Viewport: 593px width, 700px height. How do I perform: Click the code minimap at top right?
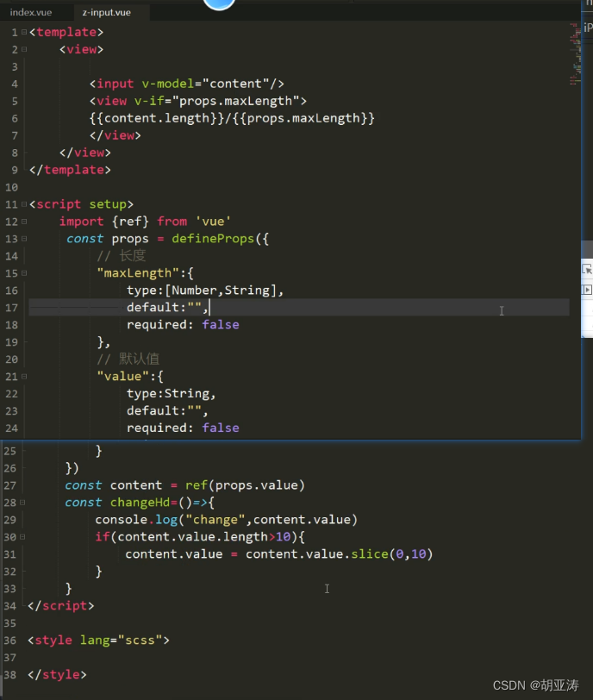(575, 53)
